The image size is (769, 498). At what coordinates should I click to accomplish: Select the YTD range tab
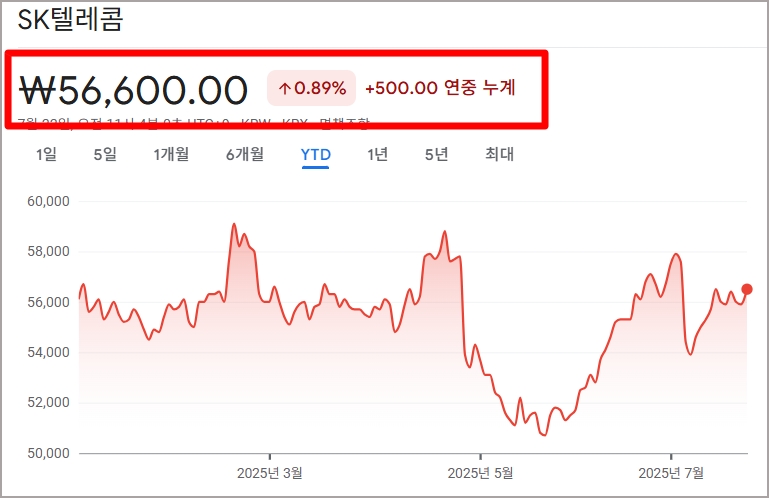pyautogui.click(x=315, y=155)
